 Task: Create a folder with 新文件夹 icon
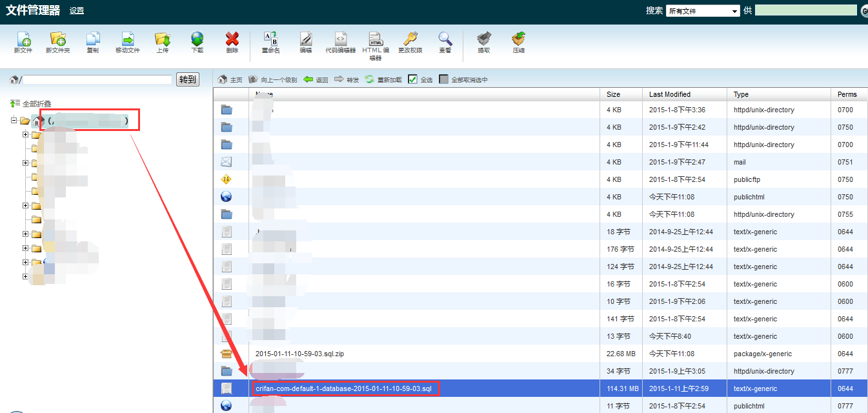[x=57, y=39]
